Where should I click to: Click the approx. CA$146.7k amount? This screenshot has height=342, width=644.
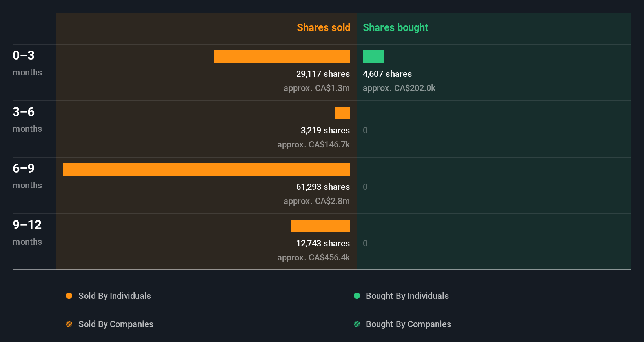click(x=313, y=144)
